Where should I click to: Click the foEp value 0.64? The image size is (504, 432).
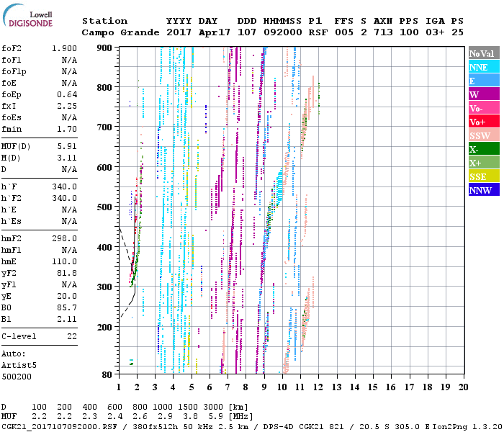pos(67,94)
